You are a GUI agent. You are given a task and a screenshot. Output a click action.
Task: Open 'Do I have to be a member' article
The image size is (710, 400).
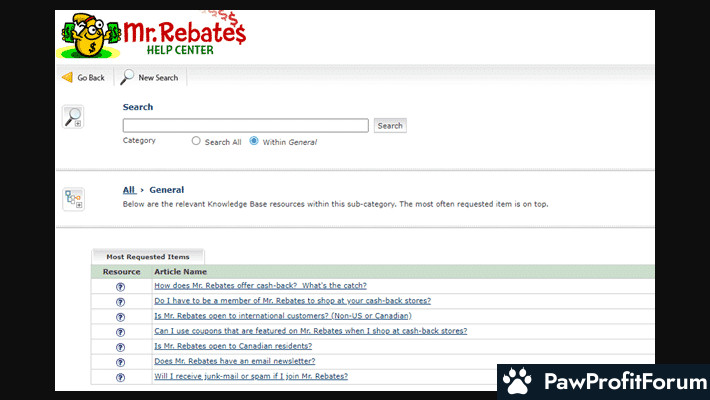[293, 300]
